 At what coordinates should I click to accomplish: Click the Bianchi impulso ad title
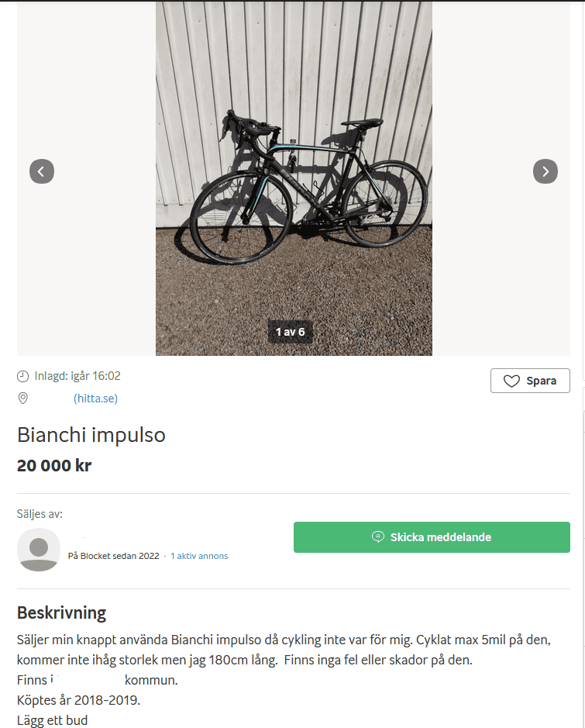point(91,435)
